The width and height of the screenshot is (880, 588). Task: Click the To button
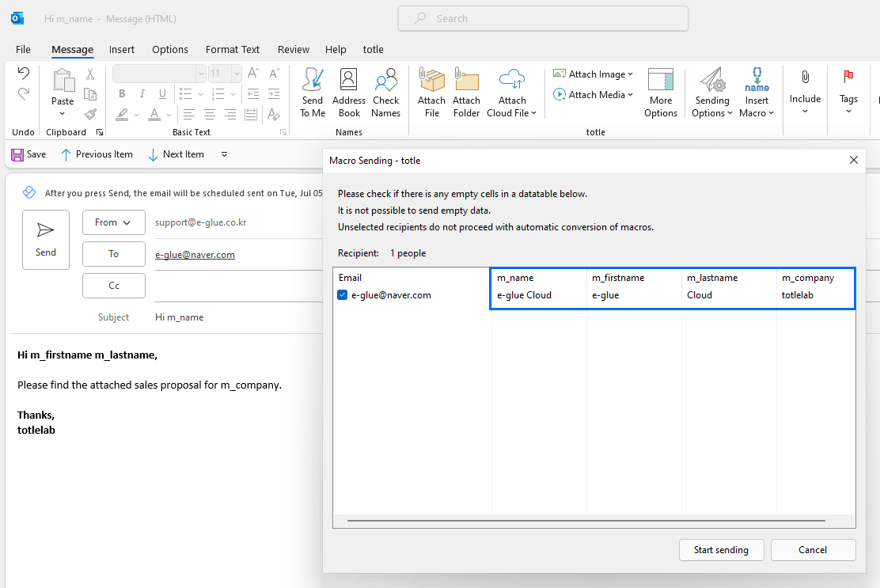(114, 254)
